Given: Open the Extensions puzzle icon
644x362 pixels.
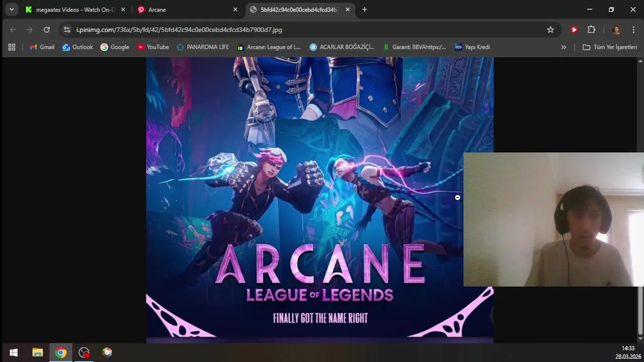Looking at the screenshot, I should click(x=592, y=30).
